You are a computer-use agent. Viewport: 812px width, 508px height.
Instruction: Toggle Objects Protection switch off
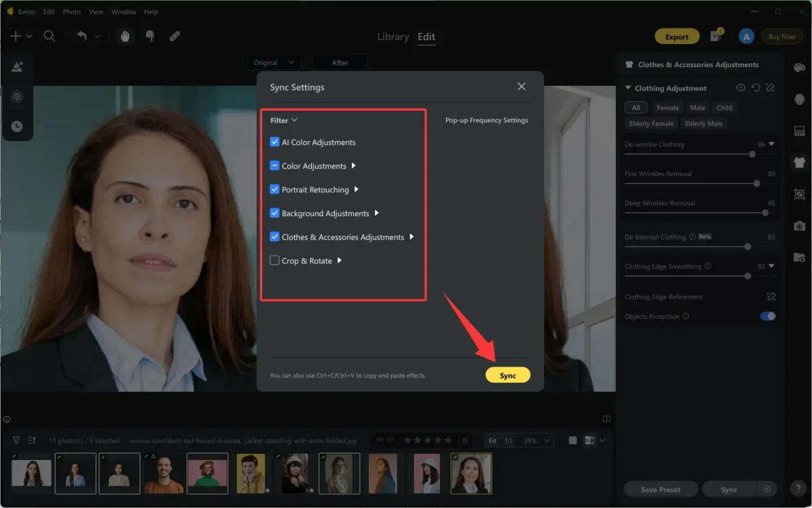point(767,316)
